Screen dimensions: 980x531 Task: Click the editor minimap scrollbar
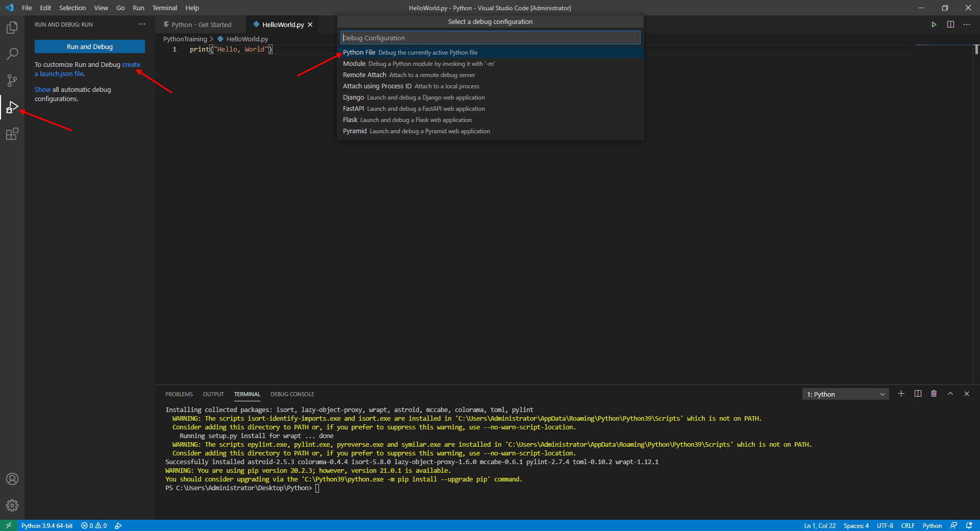click(976, 50)
